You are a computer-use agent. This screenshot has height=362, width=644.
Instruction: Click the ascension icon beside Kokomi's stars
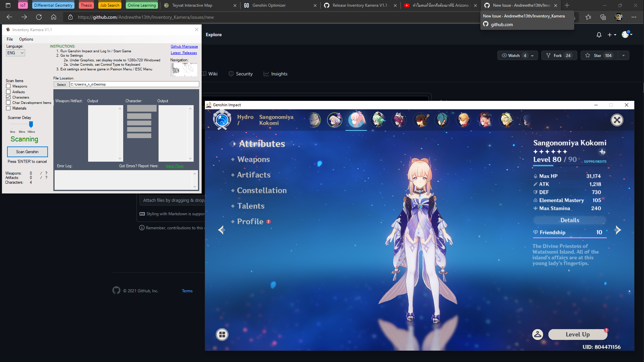[x=602, y=152]
